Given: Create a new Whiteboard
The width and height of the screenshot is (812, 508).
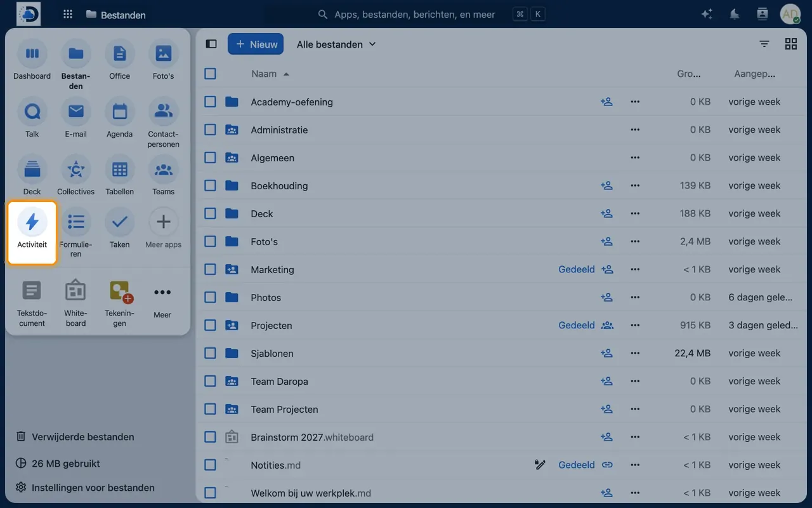Looking at the screenshot, I should point(75,304).
